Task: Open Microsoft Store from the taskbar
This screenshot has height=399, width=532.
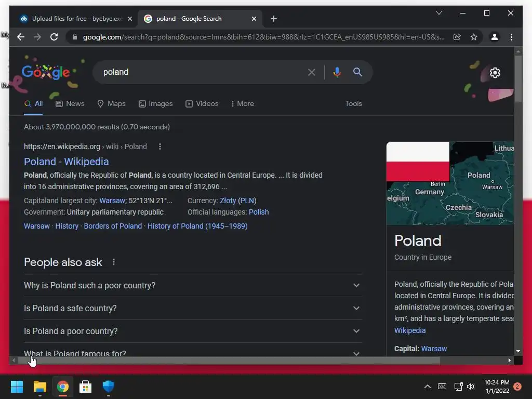Action: click(86, 387)
